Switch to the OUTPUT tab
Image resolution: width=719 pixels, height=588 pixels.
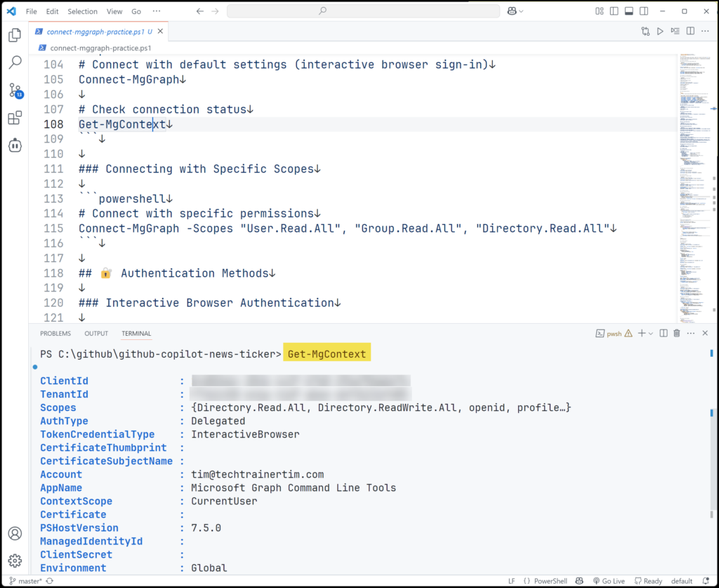tap(96, 334)
